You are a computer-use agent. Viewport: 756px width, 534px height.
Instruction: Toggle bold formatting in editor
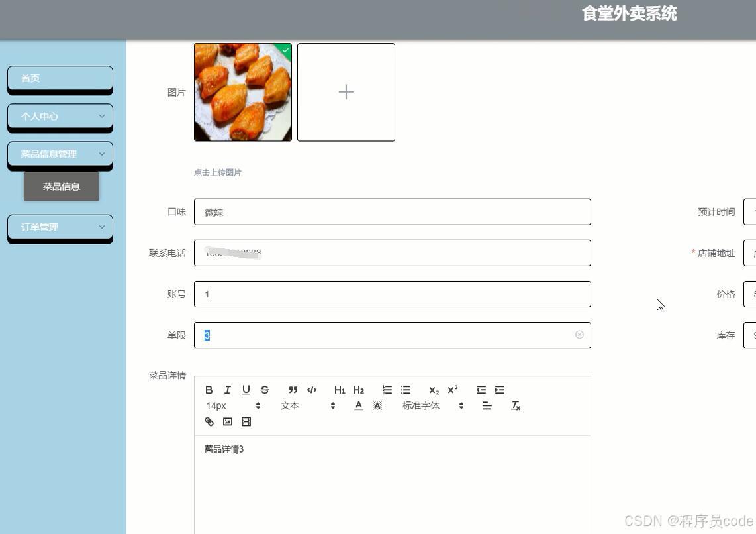(209, 390)
